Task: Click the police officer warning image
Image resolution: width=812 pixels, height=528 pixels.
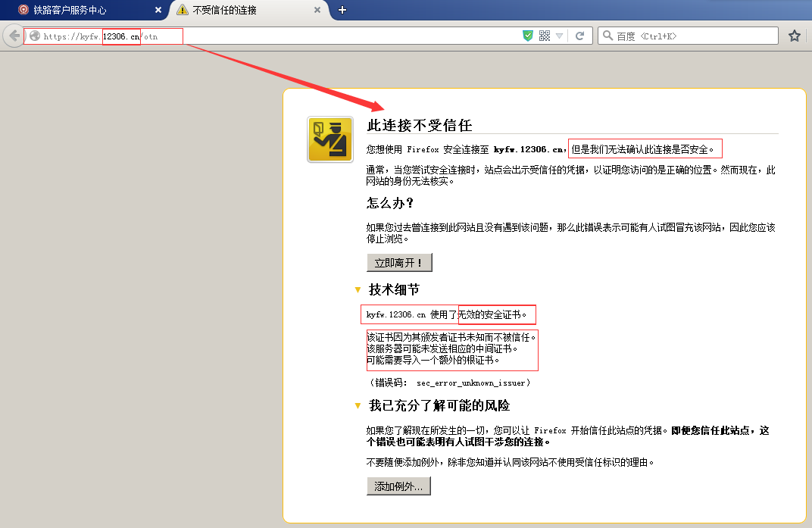Action: click(x=329, y=139)
